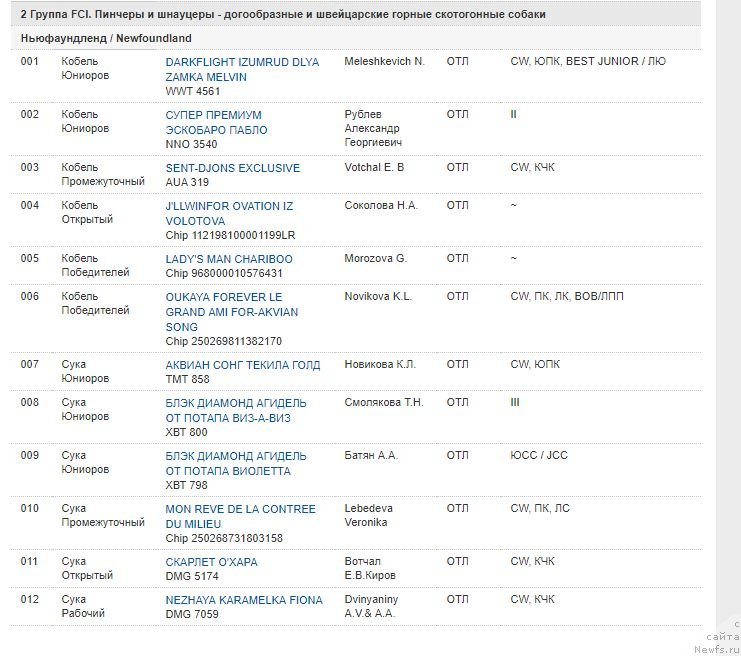Click result text CW, ПК, ЛК, ВОВ/ЛПП
Screen dimensions: 741x656
(x=566, y=297)
